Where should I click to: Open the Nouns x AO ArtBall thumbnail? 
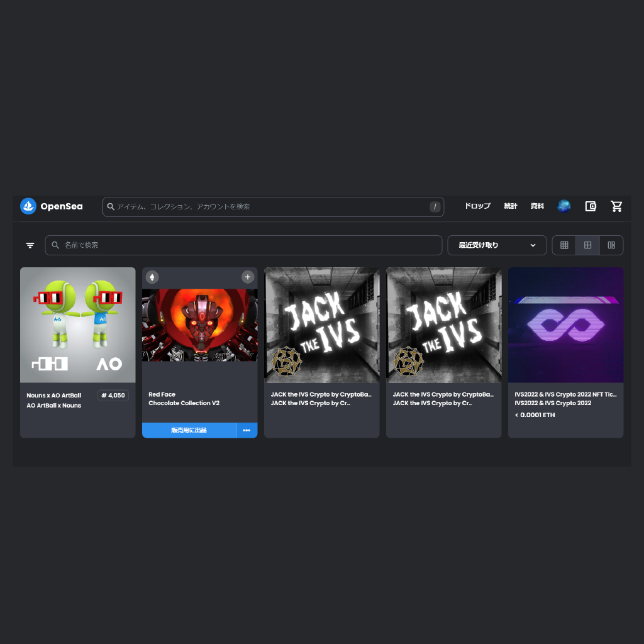78,325
